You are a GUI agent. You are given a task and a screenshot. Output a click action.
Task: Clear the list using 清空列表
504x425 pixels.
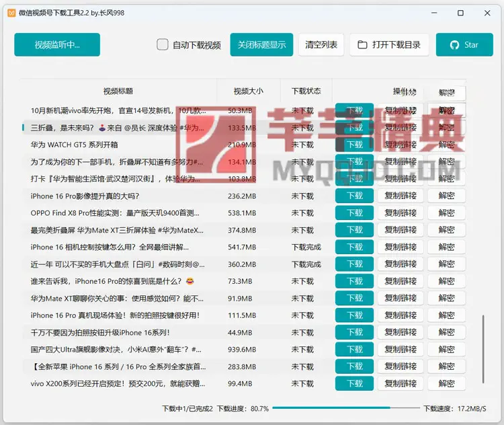(321, 45)
